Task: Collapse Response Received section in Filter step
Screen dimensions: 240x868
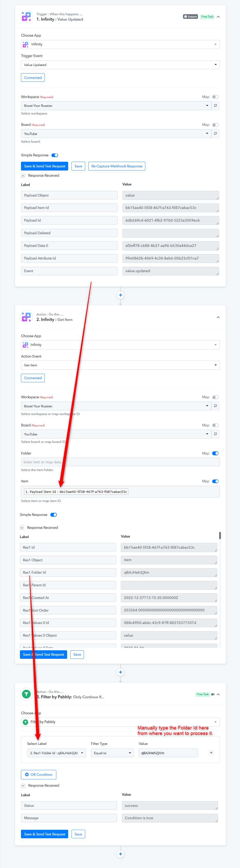Action: coord(23,785)
